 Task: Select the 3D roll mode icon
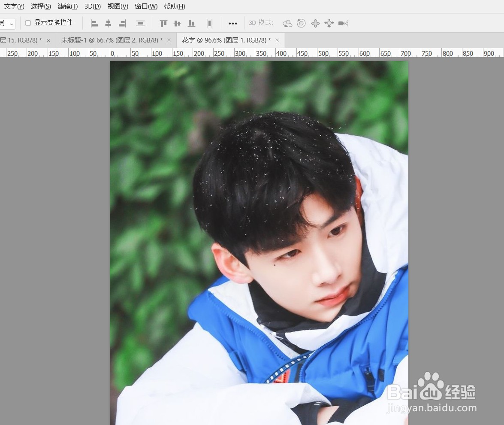pyautogui.click(x=301, y=23)
